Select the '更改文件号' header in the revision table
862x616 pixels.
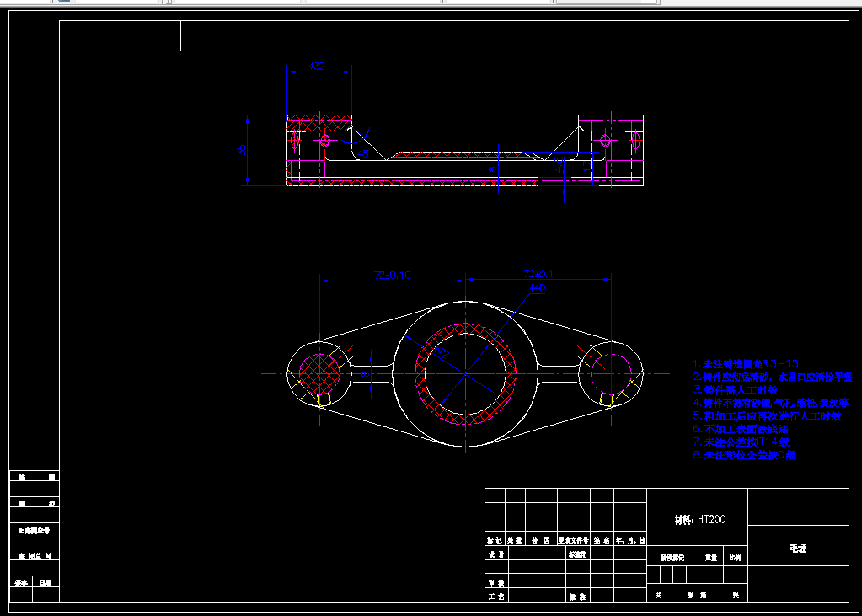click(x=573, y=540)
